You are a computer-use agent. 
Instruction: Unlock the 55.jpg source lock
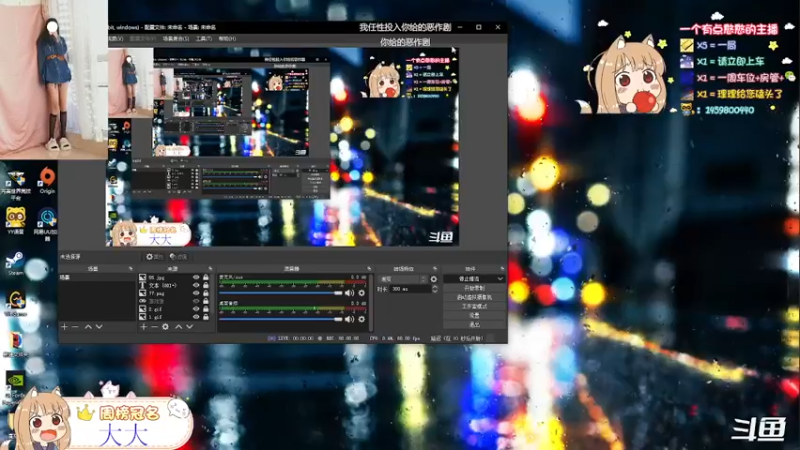(206, 278)
